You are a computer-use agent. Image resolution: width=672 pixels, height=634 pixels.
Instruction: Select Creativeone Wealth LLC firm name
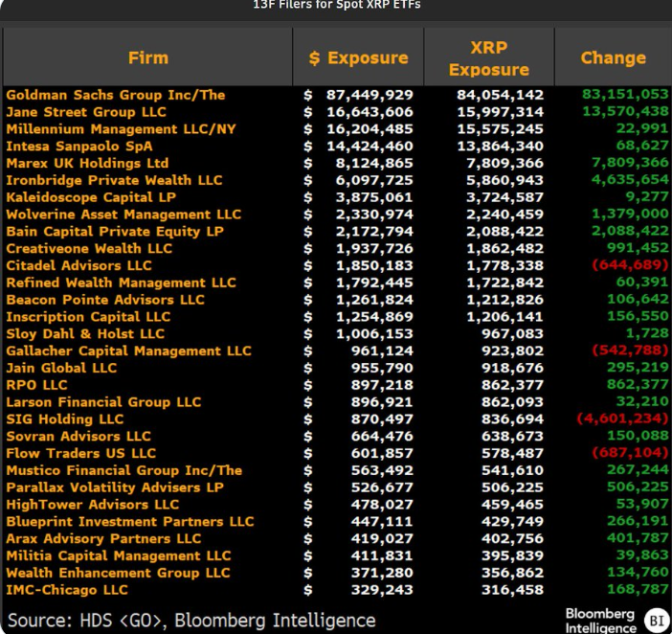tap(89, 249)
